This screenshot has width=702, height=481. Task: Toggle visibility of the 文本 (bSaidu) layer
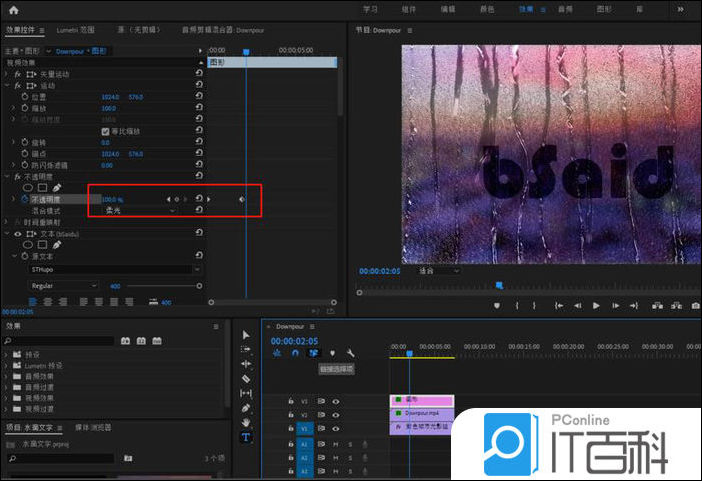(18, 232)
